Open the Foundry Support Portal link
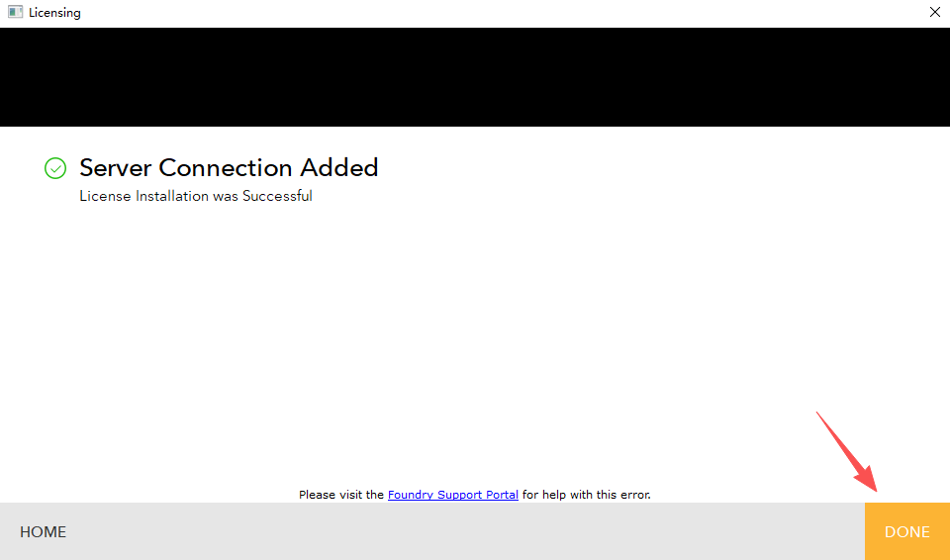Viewport: 950px width, 560px height. coord(452,494)
